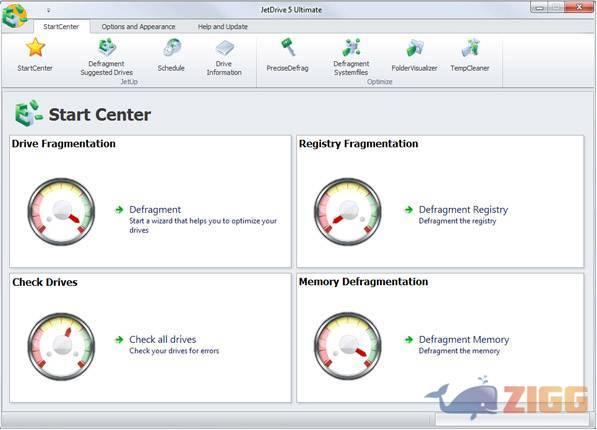Click the Check all drives link
597x430 pixels.
[163, 339]
